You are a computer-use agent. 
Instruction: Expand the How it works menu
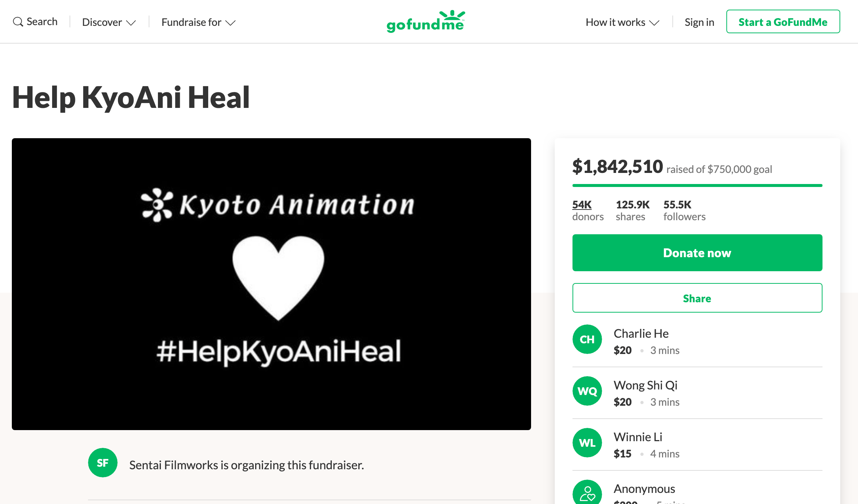click(622, 22)
